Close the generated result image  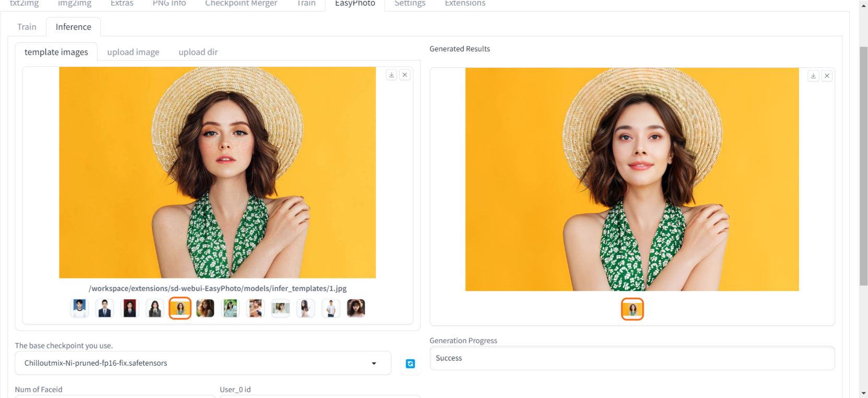click(x=827, y=76)
